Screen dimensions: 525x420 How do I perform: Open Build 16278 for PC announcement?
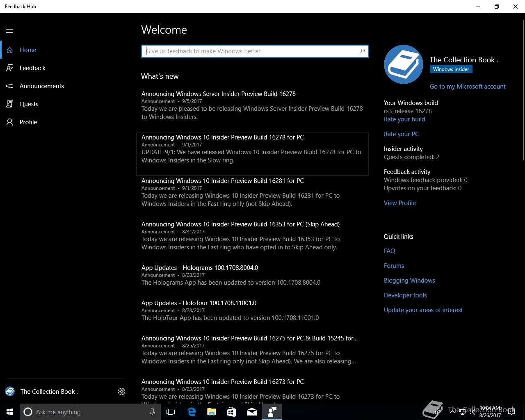pos(253,154)
